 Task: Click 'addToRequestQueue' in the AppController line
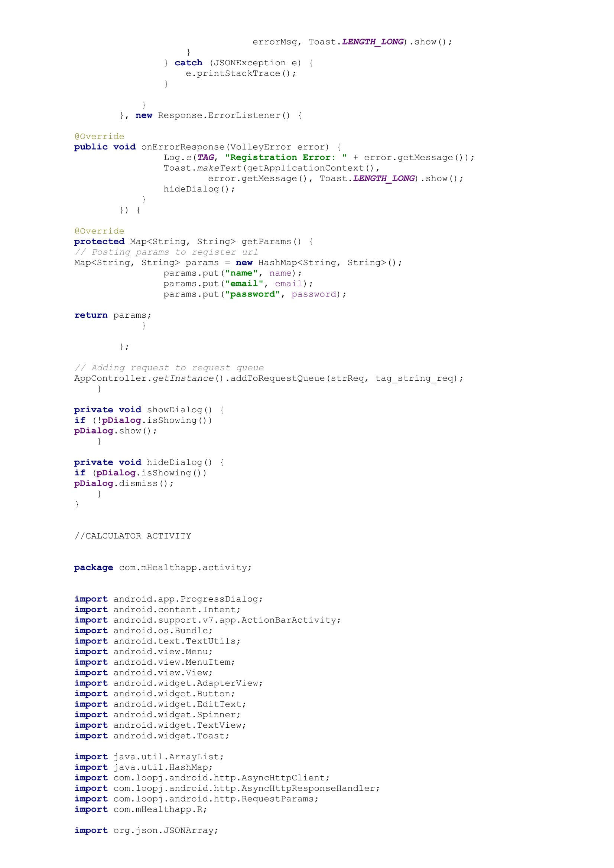tap(278, 379)
